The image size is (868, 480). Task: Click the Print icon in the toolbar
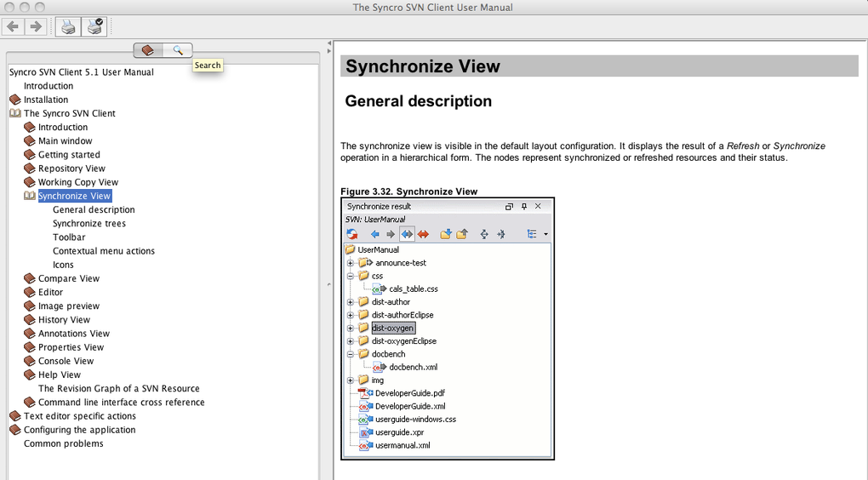(x=68, y=26)
